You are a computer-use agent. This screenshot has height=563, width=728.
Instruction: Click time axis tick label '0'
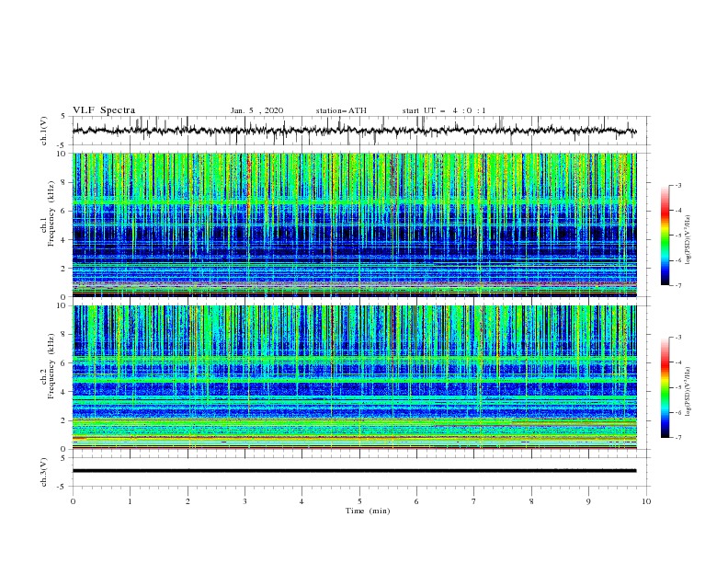click(x=73, y=501)
